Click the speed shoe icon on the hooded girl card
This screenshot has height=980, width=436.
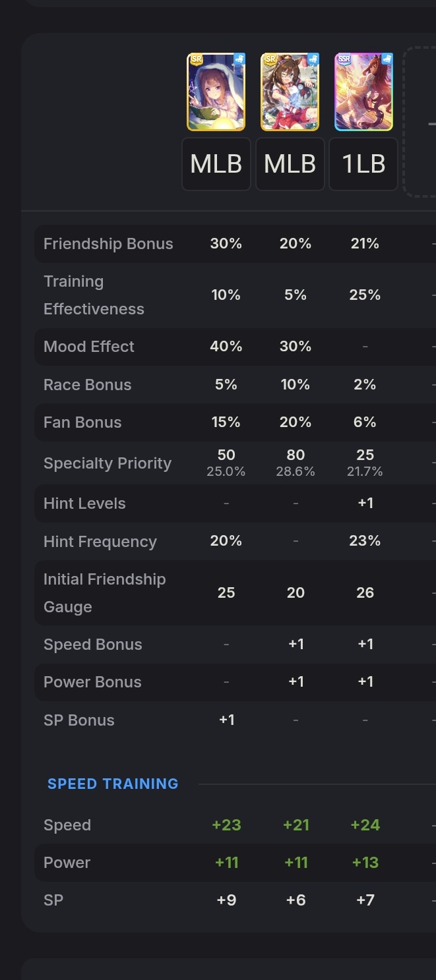point(239,59)
